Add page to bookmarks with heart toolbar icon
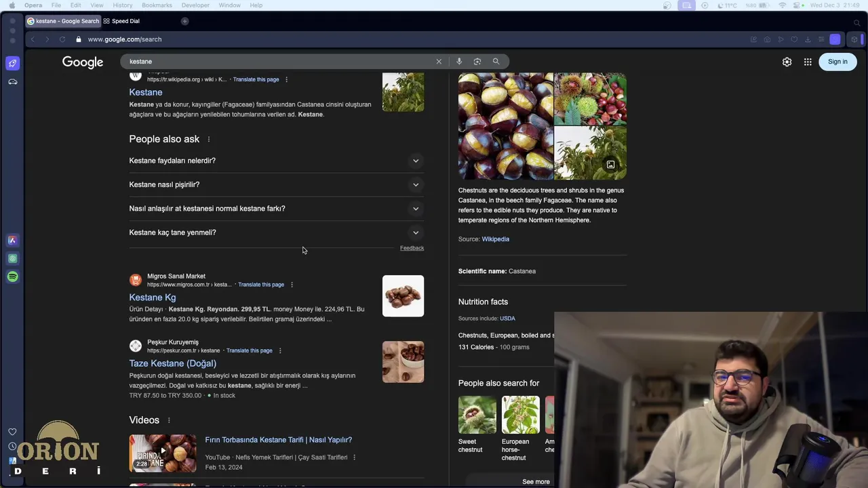The height and width of the screenshot is (488, 868). pos(794,39)
